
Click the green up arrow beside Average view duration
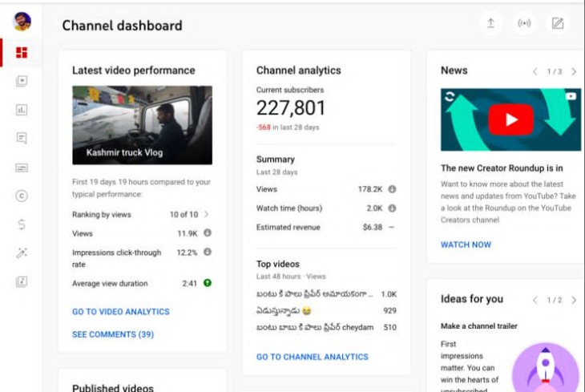pyautogui.click(x=208, y=283)
